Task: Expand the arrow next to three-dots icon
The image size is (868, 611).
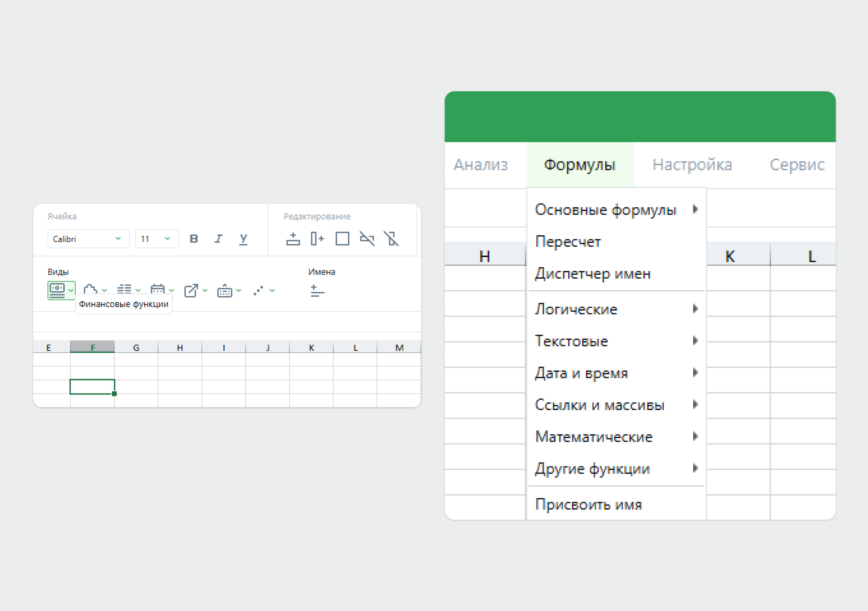Action: 272,291
